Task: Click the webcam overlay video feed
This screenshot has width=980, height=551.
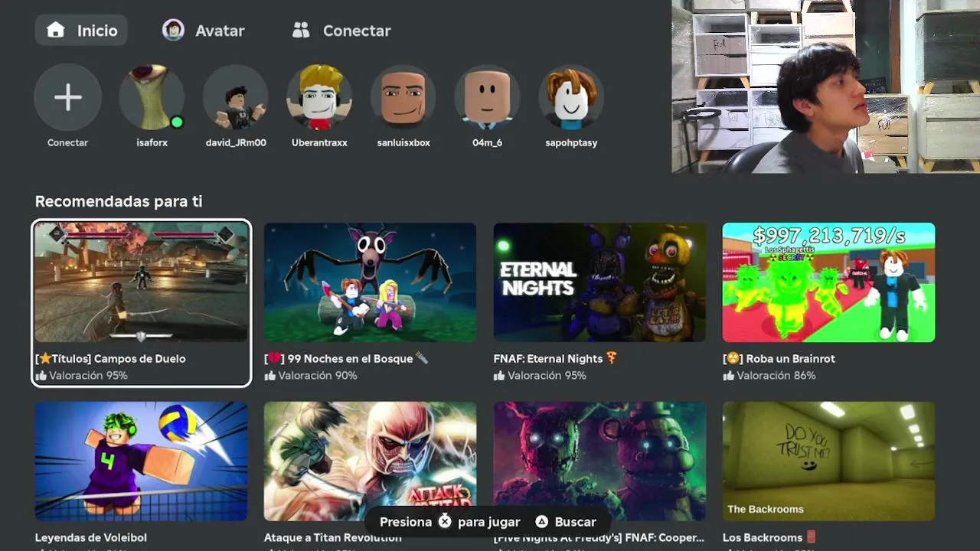Action: (x=826, y=86)
